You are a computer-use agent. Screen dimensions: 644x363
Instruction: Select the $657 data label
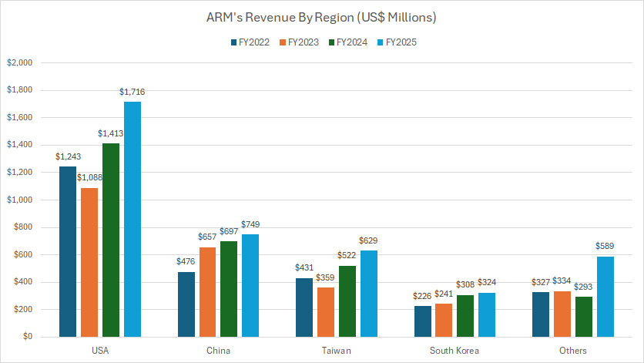click(207, 237)
